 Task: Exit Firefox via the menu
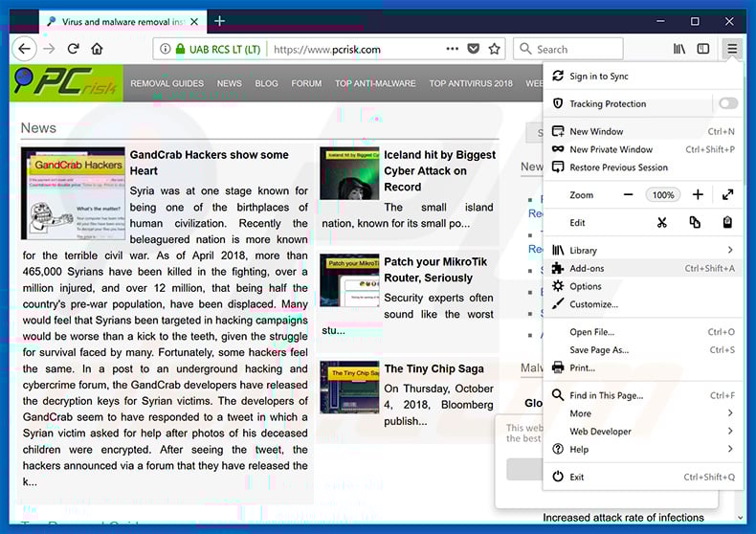click(643, 478)
